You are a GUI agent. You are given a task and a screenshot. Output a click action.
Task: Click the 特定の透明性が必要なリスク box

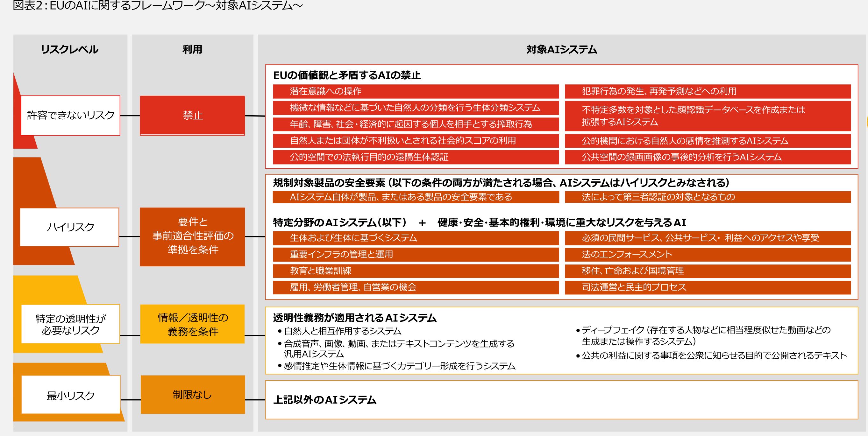click(70, 324)
